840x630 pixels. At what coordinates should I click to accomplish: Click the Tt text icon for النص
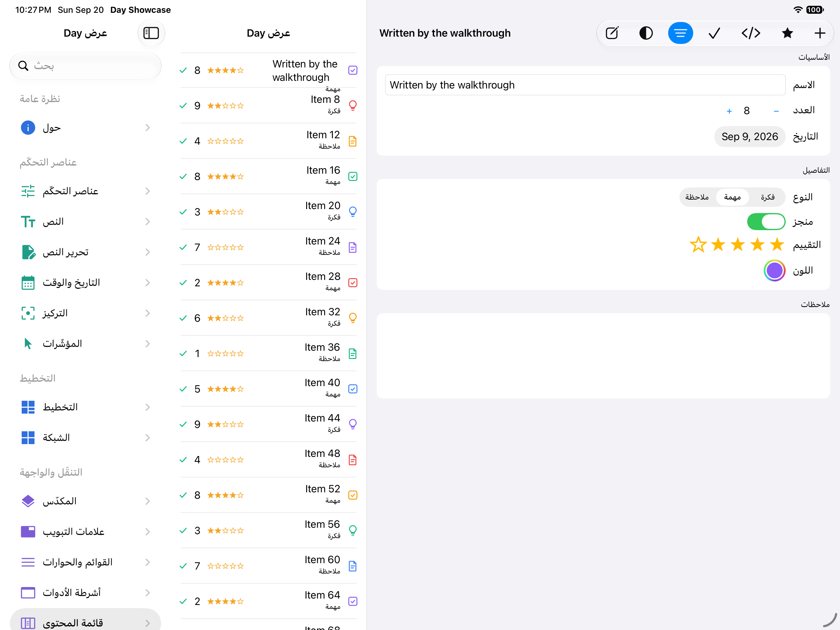click(28, 221)
